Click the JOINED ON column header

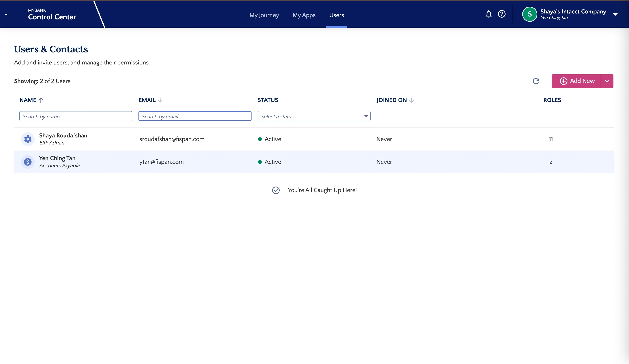coord(392,100)
